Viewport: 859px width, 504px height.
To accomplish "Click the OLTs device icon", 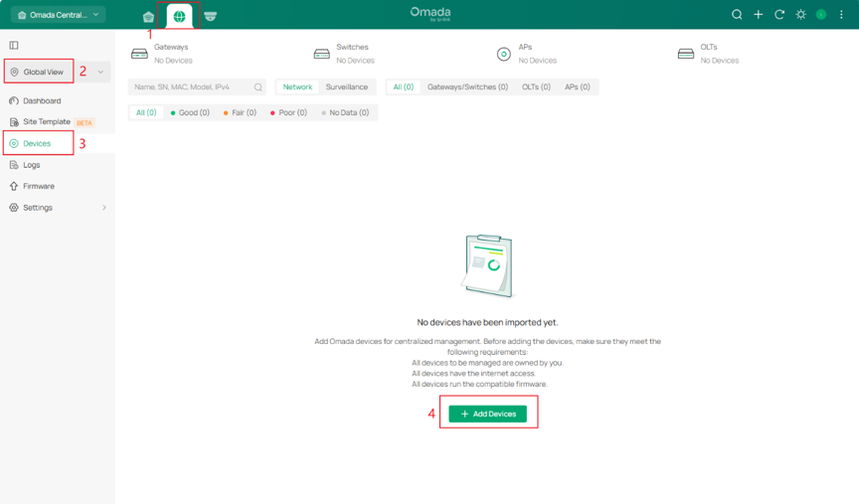I will (686, 54).
